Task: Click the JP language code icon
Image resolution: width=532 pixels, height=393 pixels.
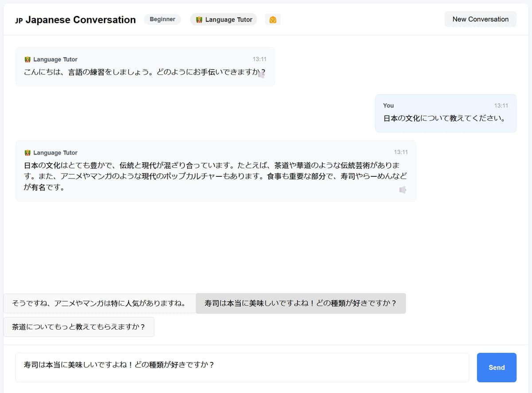Action: pyautogui.click(x=19, y=20)
